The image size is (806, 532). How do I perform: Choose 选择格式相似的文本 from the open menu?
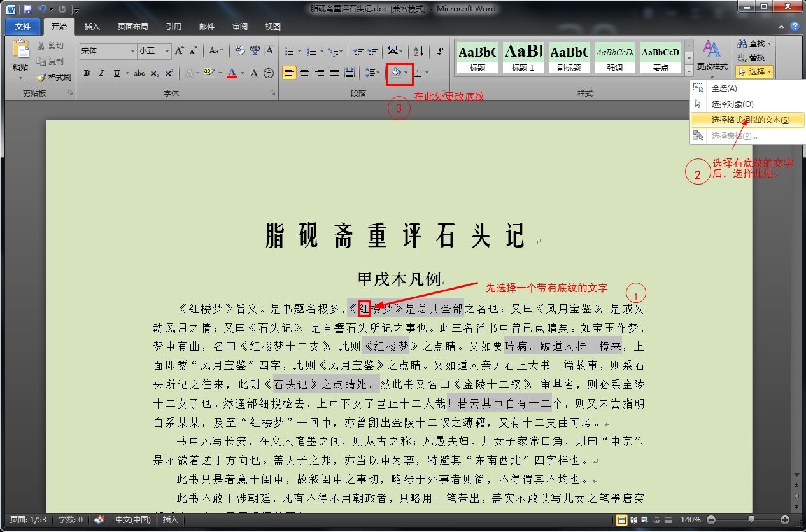[x=746, y=120]
